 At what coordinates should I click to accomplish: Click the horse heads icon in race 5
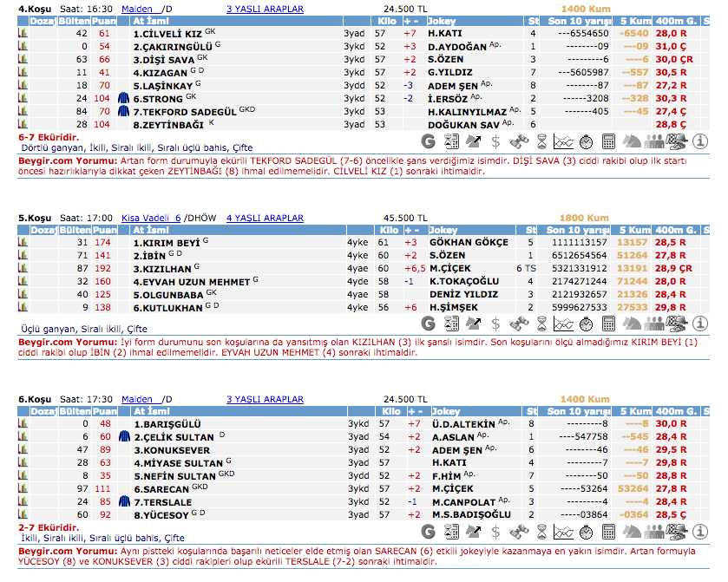(x=632, y=324)
